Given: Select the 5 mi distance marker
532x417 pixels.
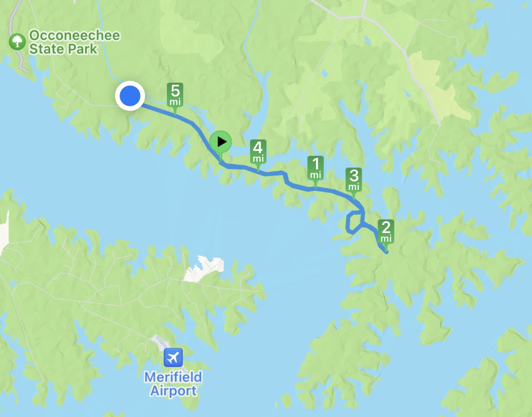Looking at the screenshot, I should (175, 94).
